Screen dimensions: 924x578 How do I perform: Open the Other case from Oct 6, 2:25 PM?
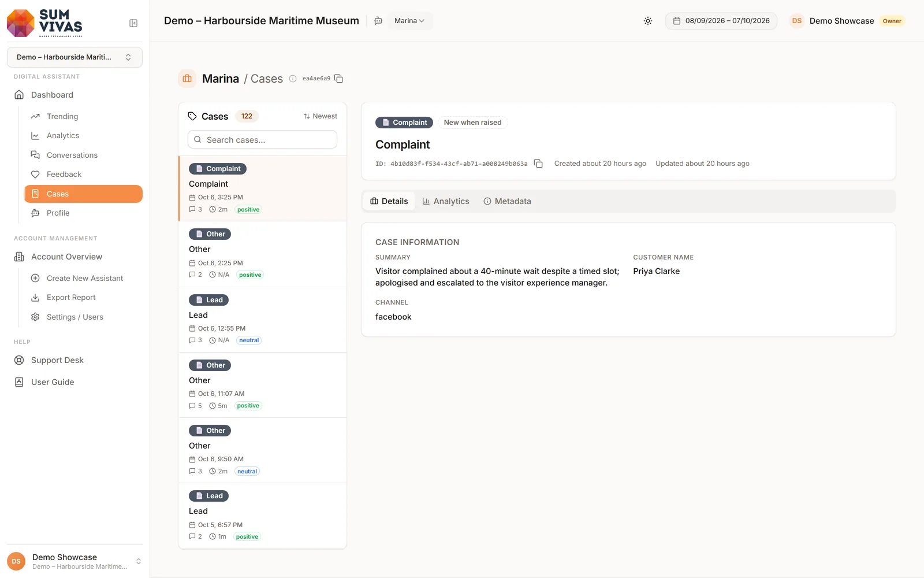coord(263,254)
